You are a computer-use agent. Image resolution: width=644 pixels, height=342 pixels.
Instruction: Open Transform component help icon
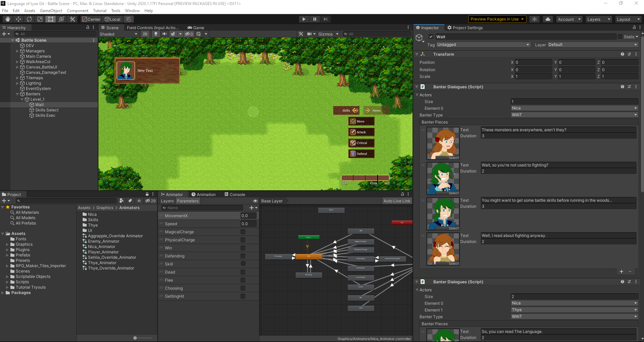click(622, 54)
